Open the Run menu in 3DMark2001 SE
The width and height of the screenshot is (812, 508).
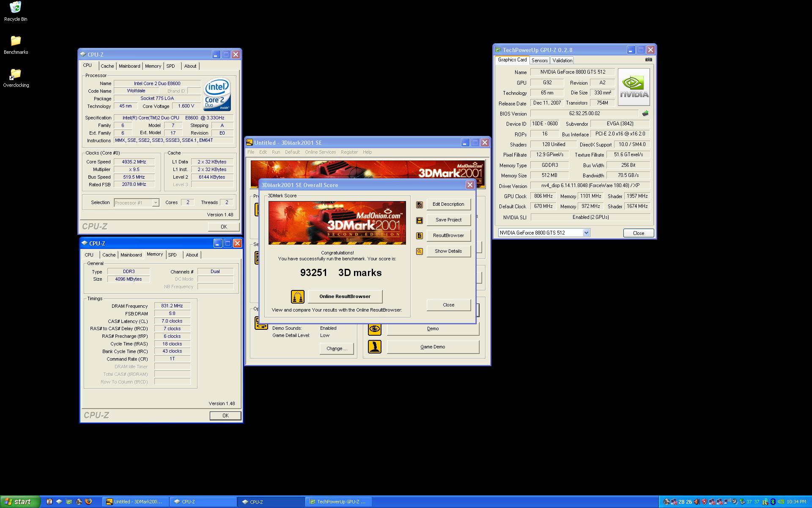pyautogui.click(x=276, y=152)
